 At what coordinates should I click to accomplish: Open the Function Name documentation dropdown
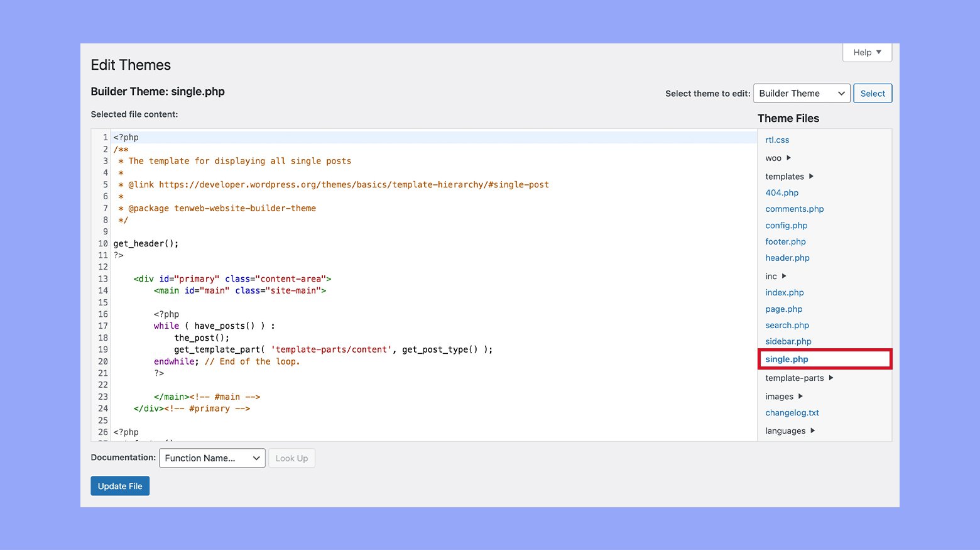[x=212, y=458]
